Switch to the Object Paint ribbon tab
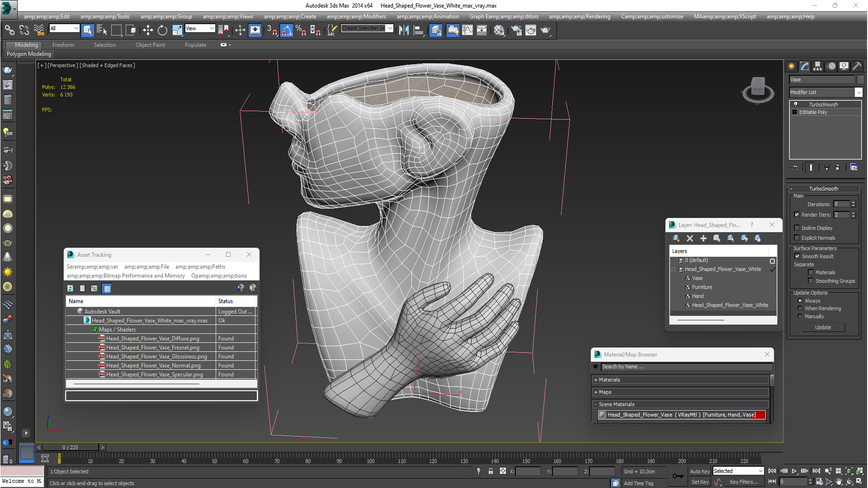The height and width of the screenshot is (488, 868). pos(150,45)
